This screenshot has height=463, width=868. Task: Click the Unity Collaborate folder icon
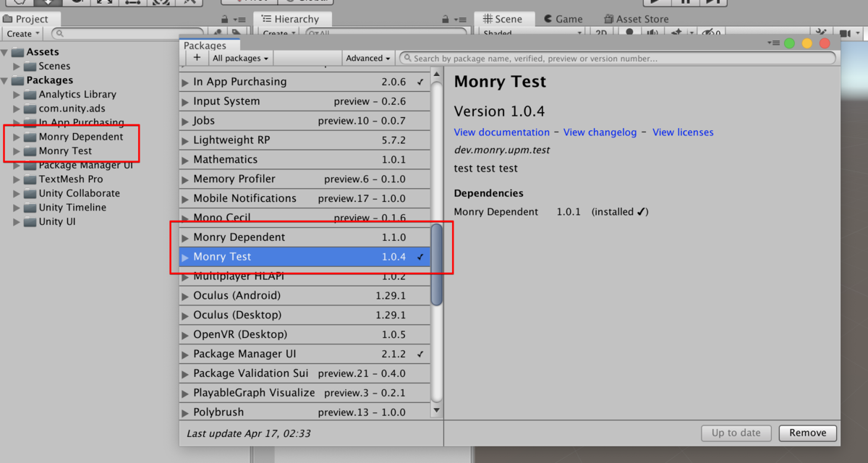(x=30, y=193)
